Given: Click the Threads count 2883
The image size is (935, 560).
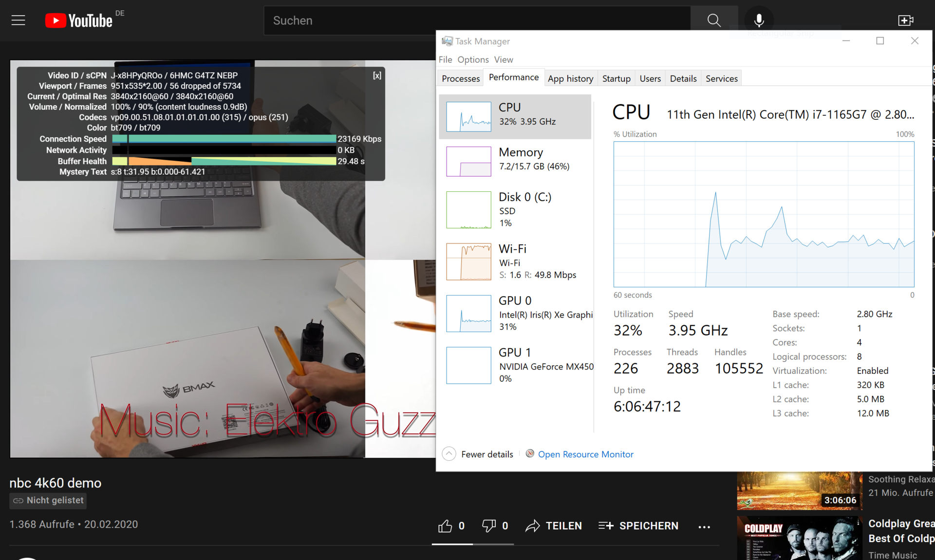Looking at the screenshot, I should tap(682, 368).
